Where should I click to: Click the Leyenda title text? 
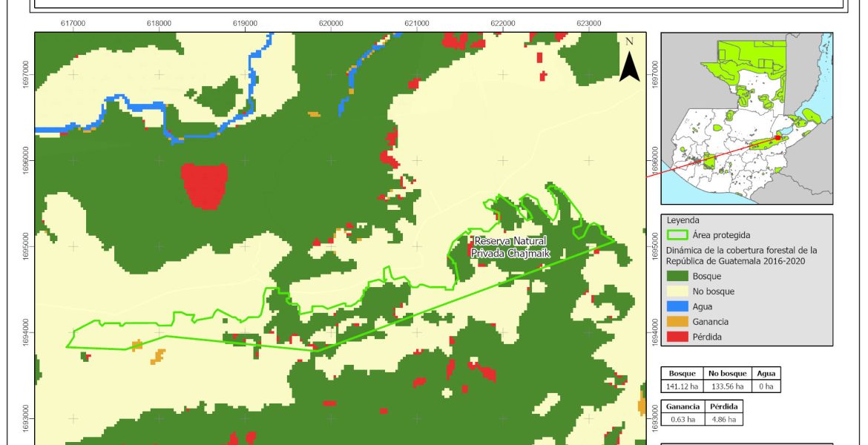(x=683, y=220)
